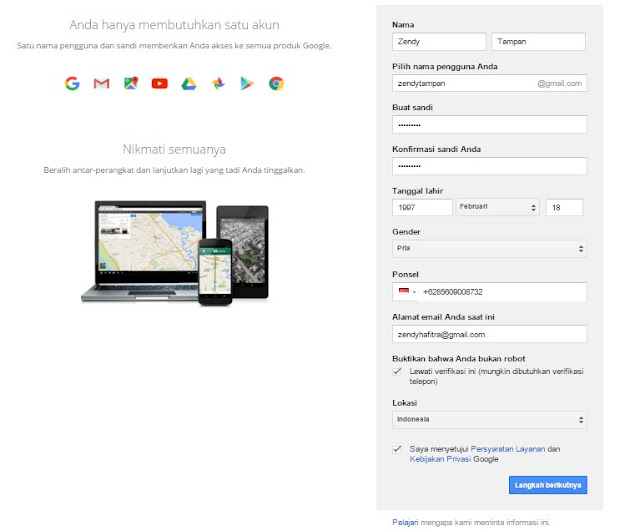Screen dimensions: 640x531
Task: Open the Februari month dropdown
Action: point(498,207)
